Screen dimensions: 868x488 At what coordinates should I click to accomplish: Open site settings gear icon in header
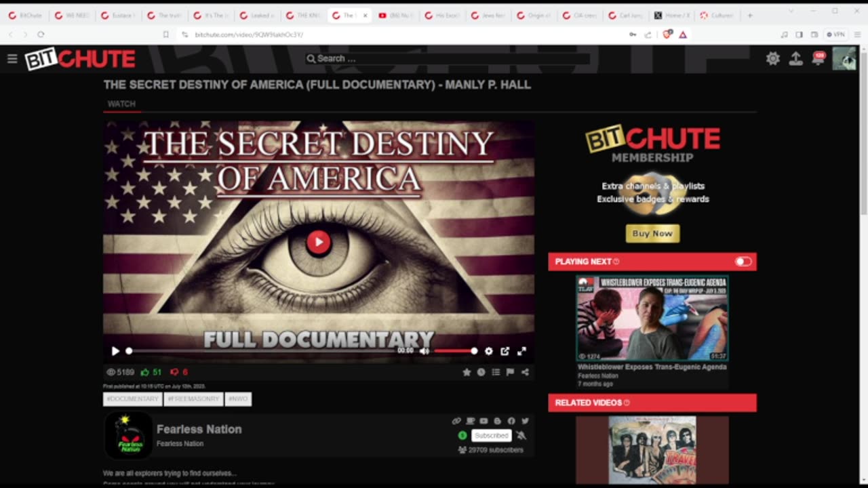(773, 59)
